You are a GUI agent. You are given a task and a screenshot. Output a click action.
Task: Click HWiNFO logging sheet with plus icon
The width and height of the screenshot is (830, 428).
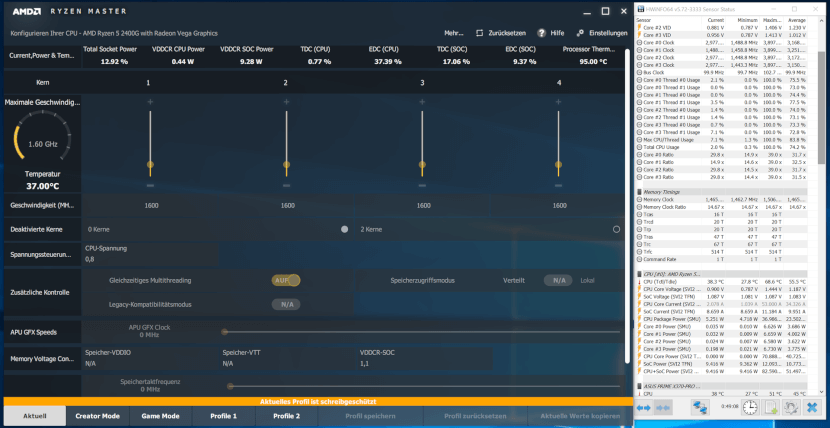click(x=771, y=407)
